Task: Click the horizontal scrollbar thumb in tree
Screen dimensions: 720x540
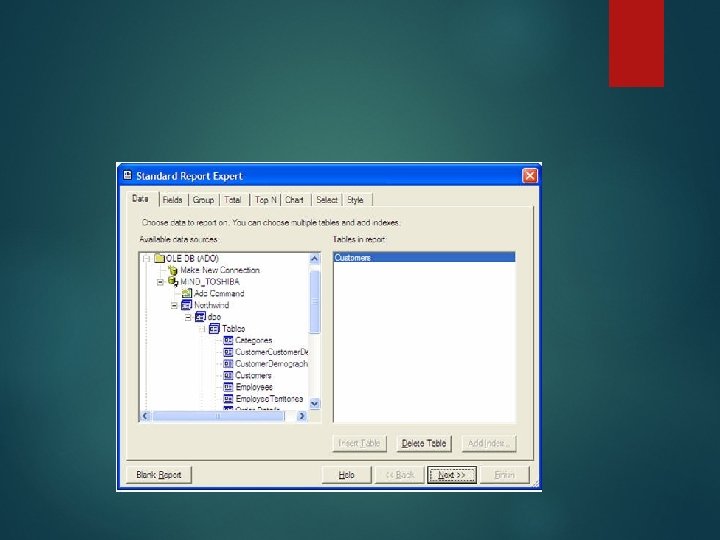Action: pyautogui.click(x=218, y=416)
